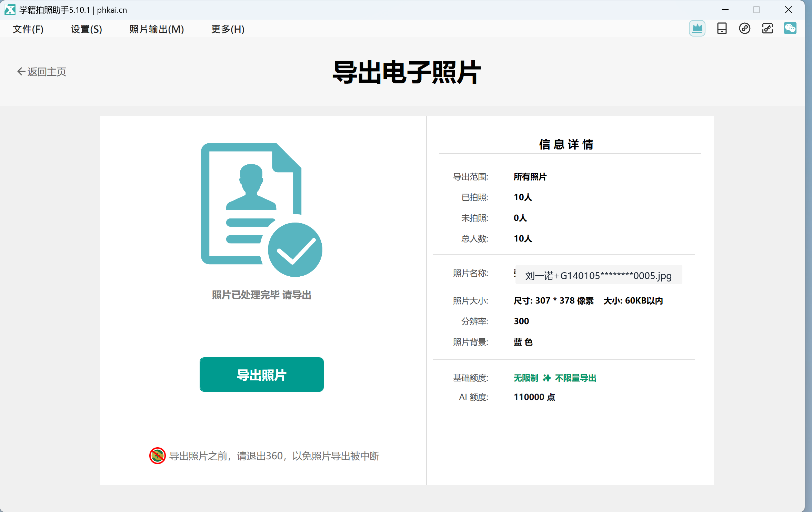812x512 pixels.
Task: Click the 尺寸: 307 * 378 像素 text
Action: click(x=553, y=300)
